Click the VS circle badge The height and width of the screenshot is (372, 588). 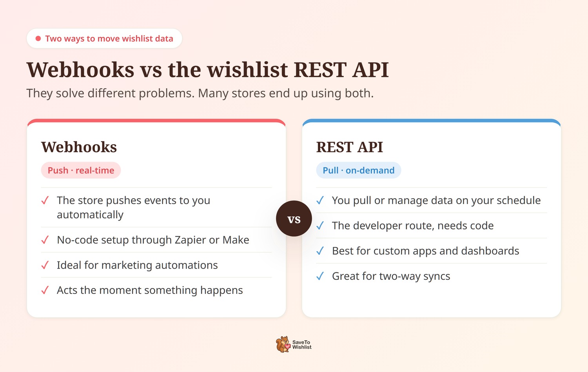294,219
